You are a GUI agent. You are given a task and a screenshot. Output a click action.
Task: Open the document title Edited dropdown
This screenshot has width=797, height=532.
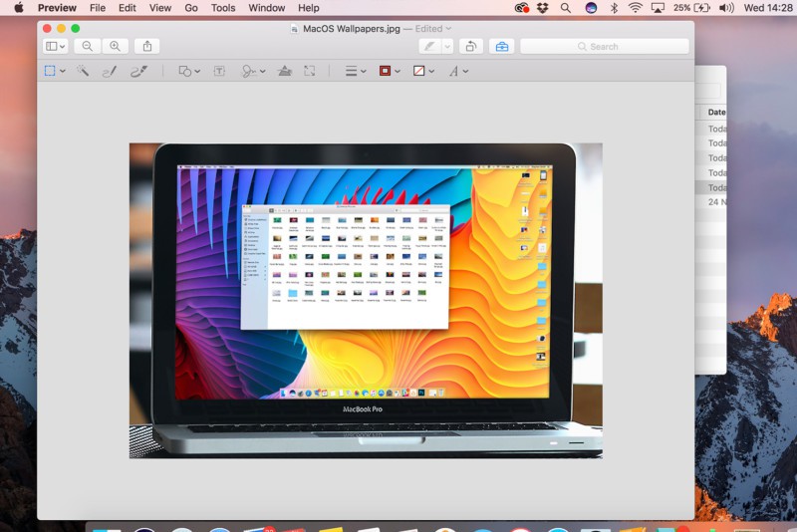click(x=433, y=29)
